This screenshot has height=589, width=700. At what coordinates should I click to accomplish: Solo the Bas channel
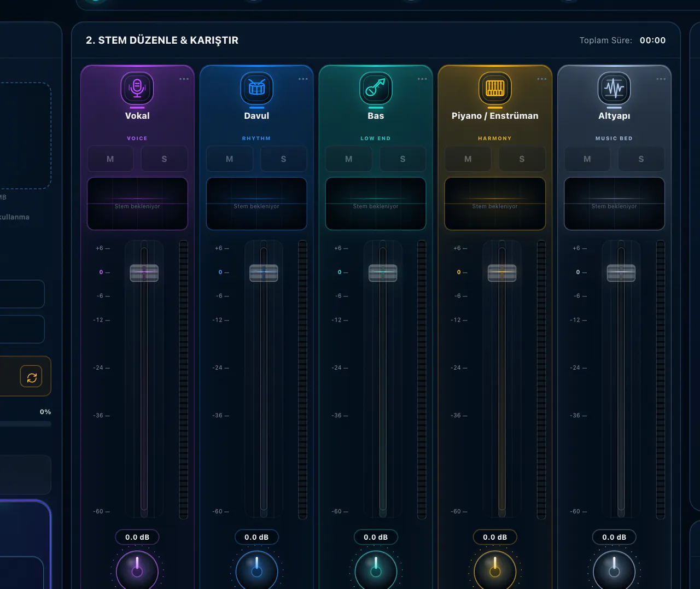(402, 159)
